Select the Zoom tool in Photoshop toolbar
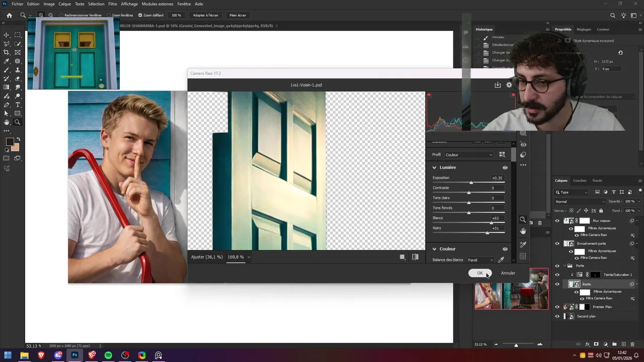Screen dimensions: 644x362 18,122
